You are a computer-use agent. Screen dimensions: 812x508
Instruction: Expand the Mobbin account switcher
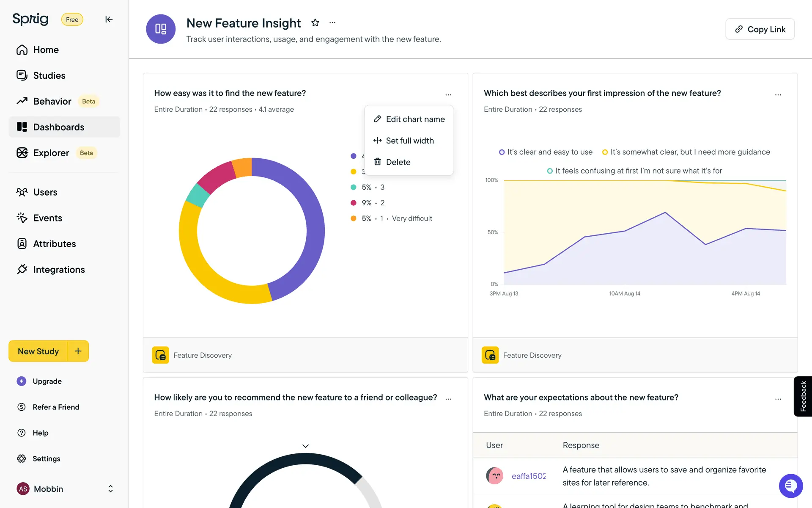(x=110, y=489)
